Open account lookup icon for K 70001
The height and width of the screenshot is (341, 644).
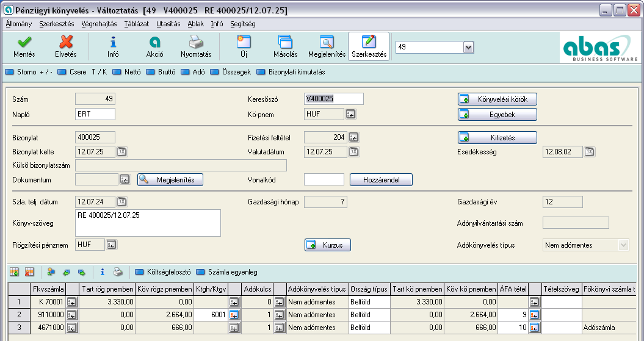(x=72, y=302)
